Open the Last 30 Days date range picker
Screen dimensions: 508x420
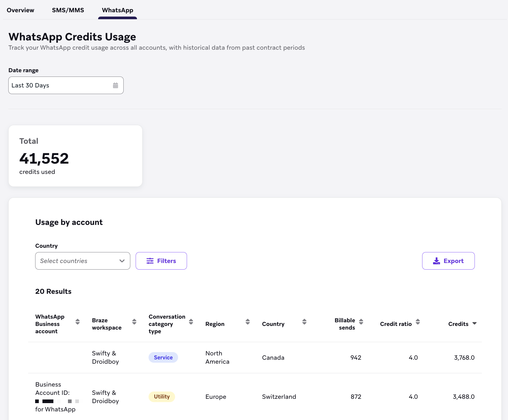click(x=66, y=85)
